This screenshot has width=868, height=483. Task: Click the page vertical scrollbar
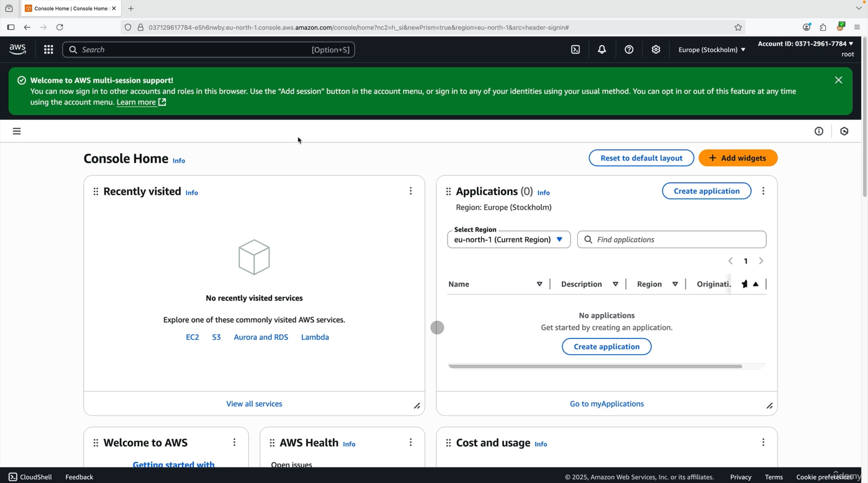click(864, 117)
